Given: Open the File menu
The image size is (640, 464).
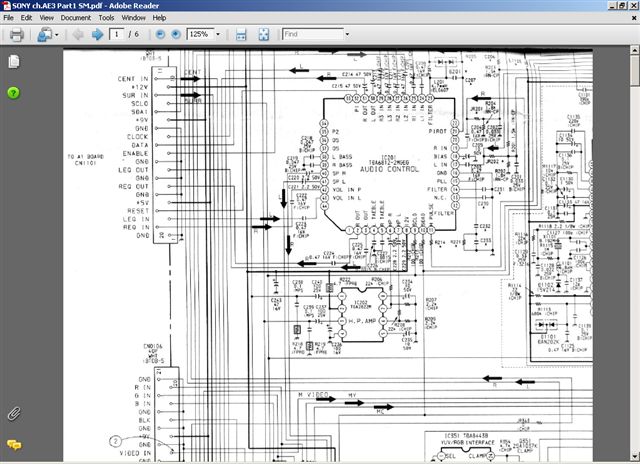Looking at the screenshot, I should click(8, 18).
